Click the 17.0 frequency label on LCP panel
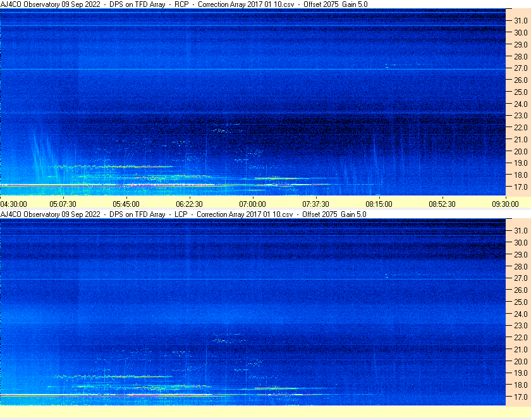 (521, 397)
